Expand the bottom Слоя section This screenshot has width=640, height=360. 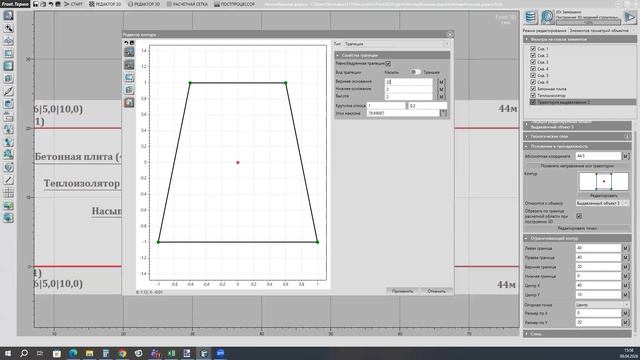[578, 334]
